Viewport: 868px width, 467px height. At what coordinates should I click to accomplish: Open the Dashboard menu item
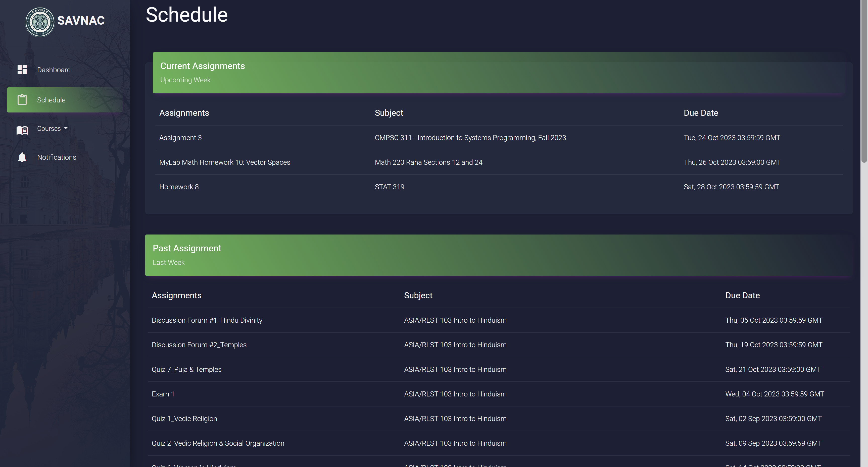(x=54, y=70)
